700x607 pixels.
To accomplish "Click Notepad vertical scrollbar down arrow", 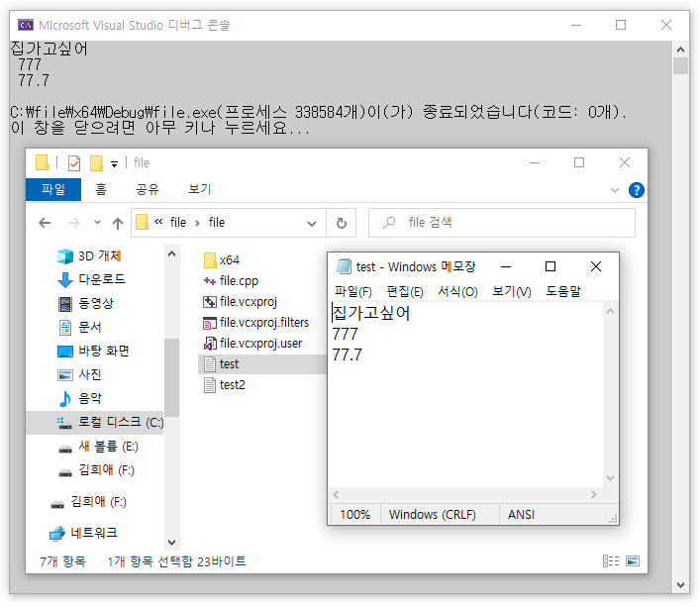I will coord(610,478).
